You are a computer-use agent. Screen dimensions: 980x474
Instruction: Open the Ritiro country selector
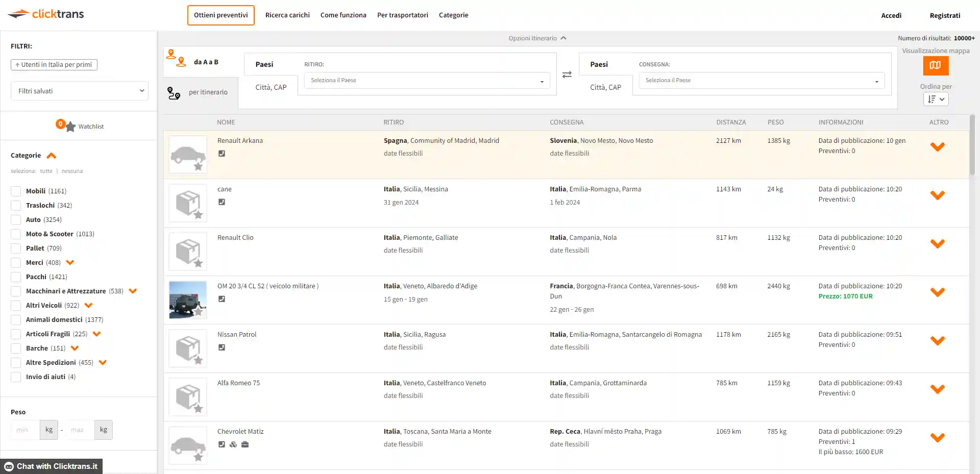pyautogui.click(x=427, y=81)
